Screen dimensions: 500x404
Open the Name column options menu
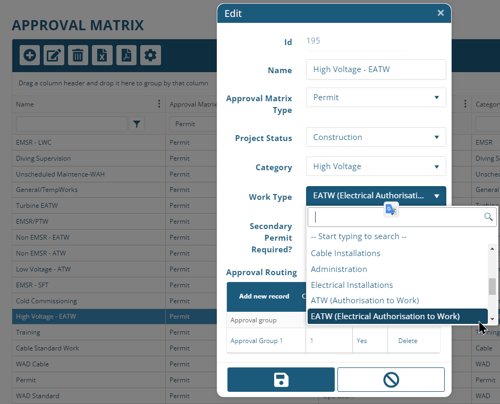[x=159, y=104]
